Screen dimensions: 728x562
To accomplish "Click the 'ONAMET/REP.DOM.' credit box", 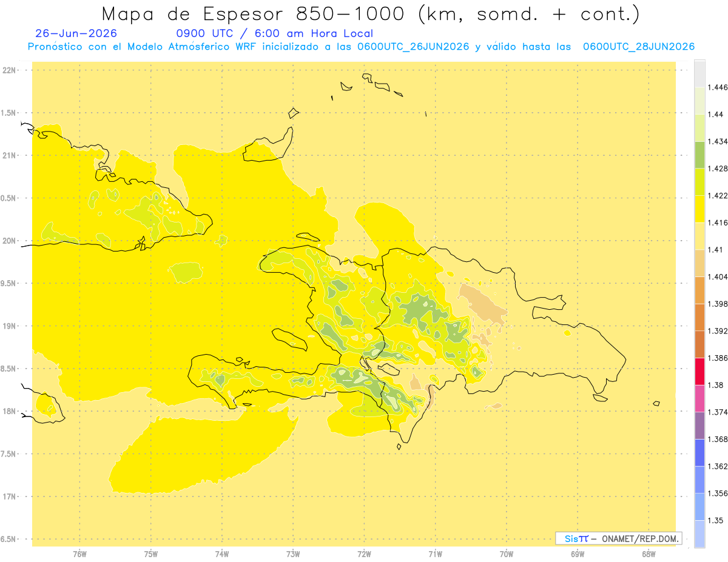I will pyautogui.click(x=618, y=538).
